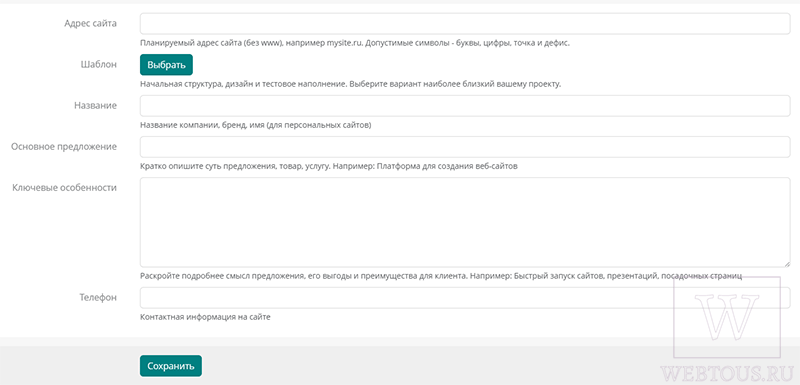
Task: Click the Название field label
Action: [x=95, y=106]
